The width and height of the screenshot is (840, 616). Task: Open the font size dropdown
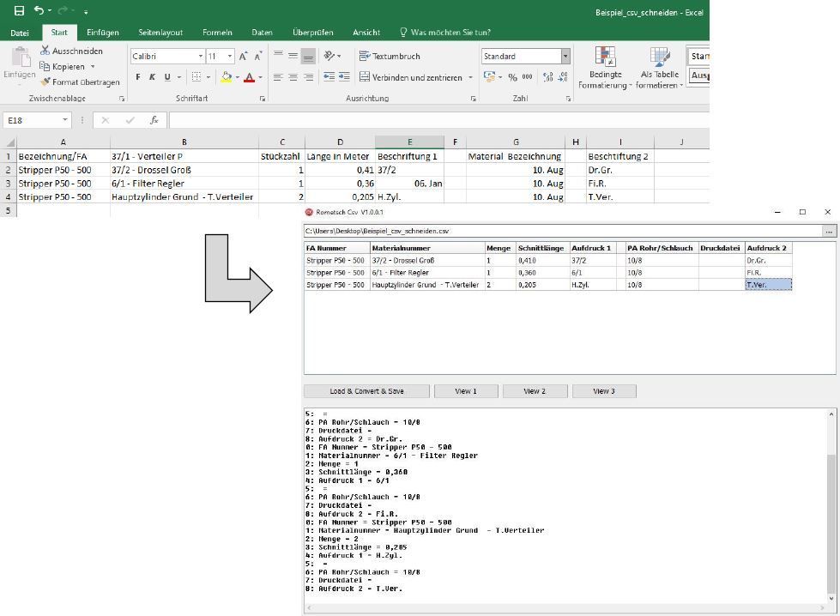[x=228, y=55]
